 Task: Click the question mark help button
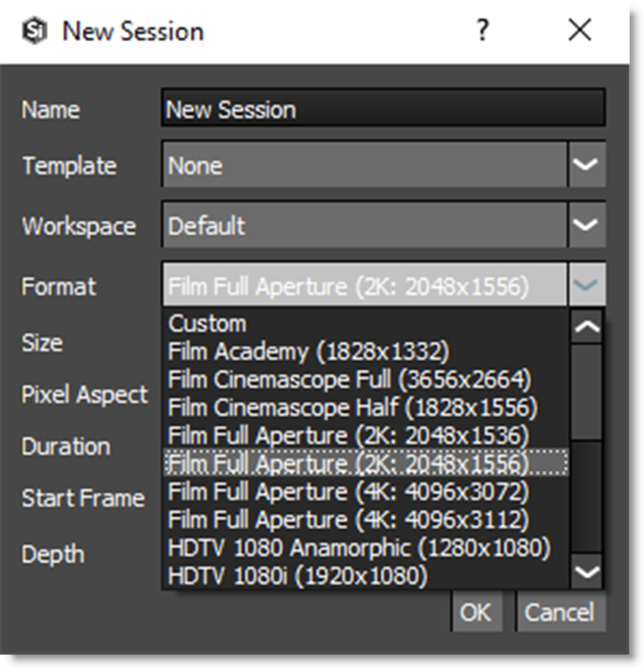(x=482, y=31)
